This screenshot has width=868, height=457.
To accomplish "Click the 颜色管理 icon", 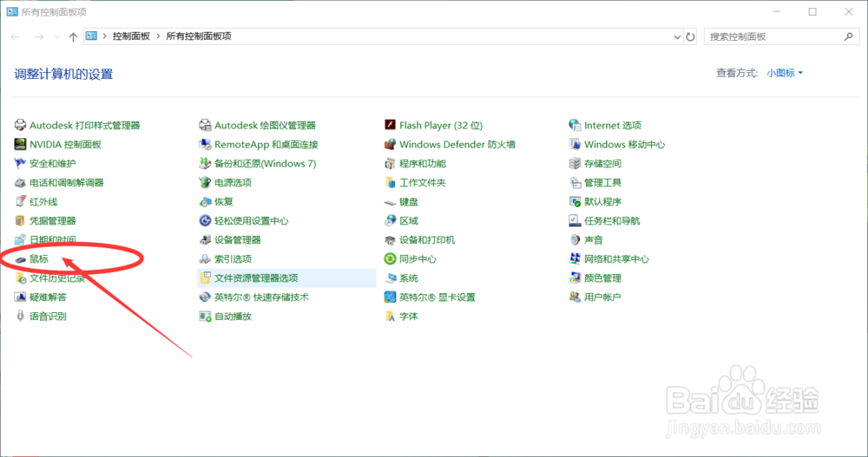I will 575,277.
